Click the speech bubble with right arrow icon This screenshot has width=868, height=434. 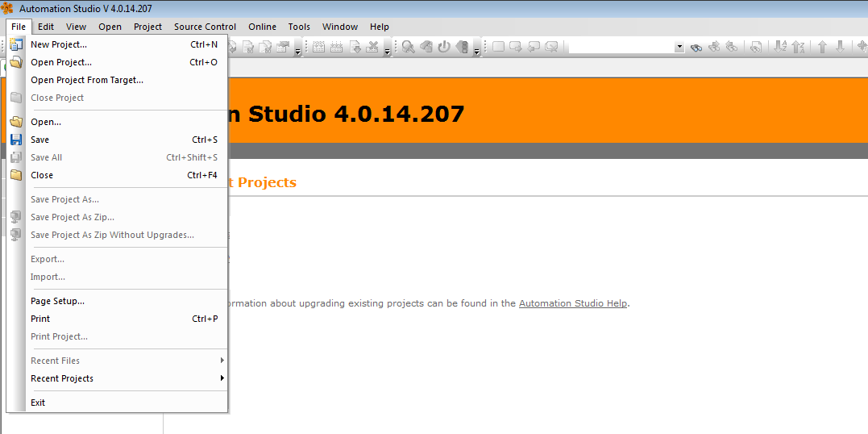(515, 47)
